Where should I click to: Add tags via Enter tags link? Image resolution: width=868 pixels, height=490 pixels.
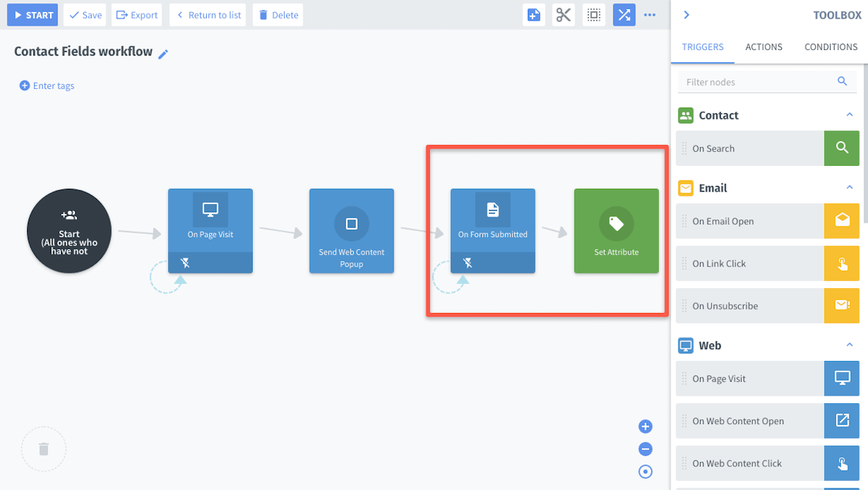tap(47, 85)
